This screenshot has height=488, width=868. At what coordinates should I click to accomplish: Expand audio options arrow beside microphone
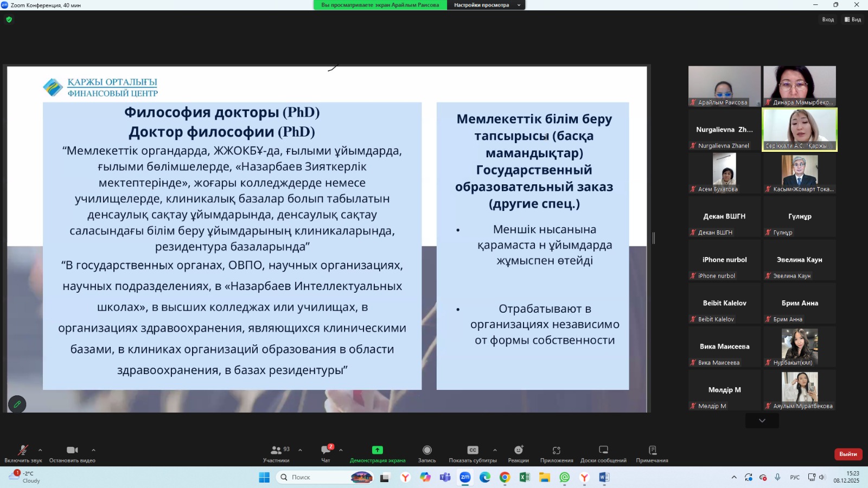click(x=40, y=450)
